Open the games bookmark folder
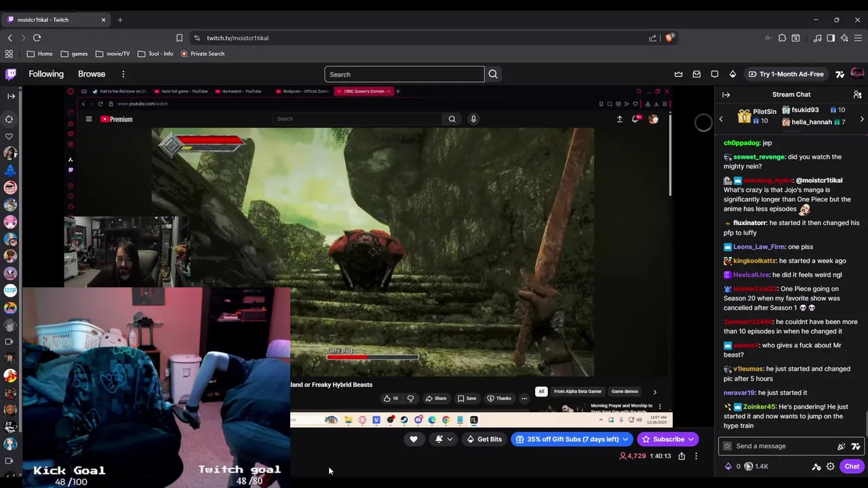868x488 pixels. (74, 54)
